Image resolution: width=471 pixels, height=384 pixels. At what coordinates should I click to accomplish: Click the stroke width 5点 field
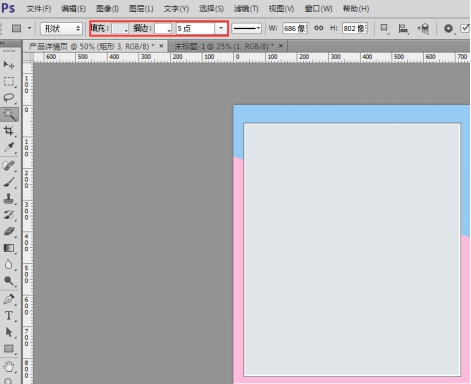tap(195, 28)
